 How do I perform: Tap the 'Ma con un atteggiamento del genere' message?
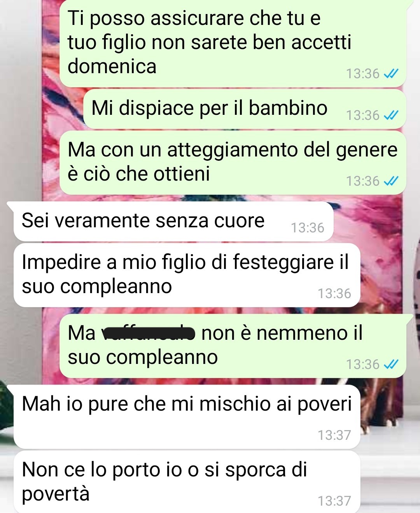click(x=233, y=163)
